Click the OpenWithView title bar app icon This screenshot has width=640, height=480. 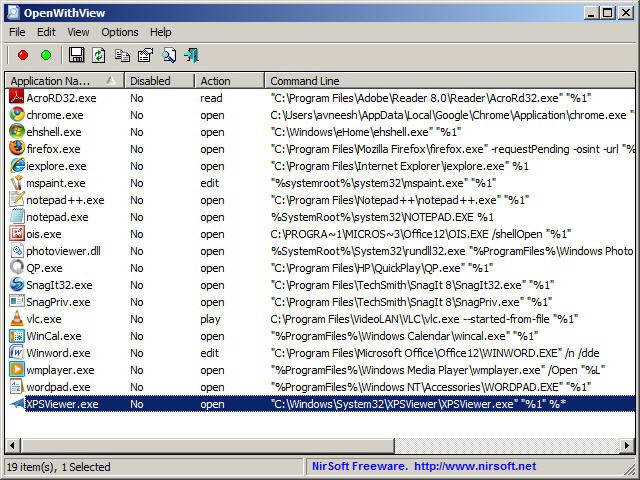[13, 13]
